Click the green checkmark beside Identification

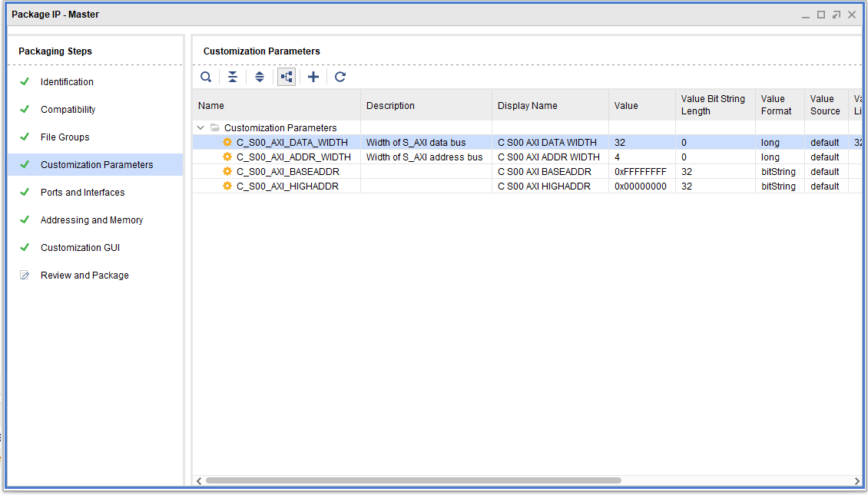coord(25,81)
